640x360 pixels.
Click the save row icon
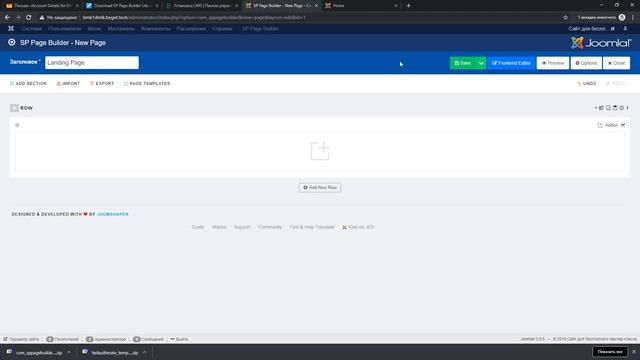615,108
